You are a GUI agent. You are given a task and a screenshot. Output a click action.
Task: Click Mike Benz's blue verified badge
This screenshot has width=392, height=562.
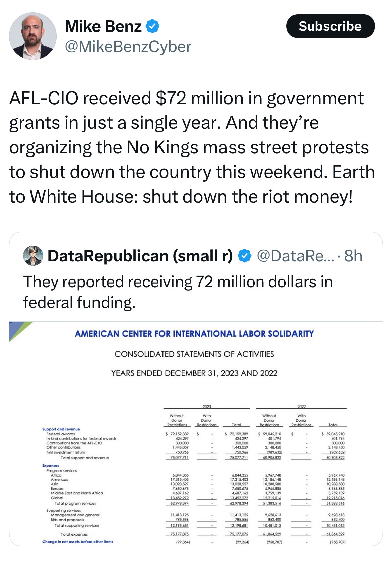click(152, 26)
